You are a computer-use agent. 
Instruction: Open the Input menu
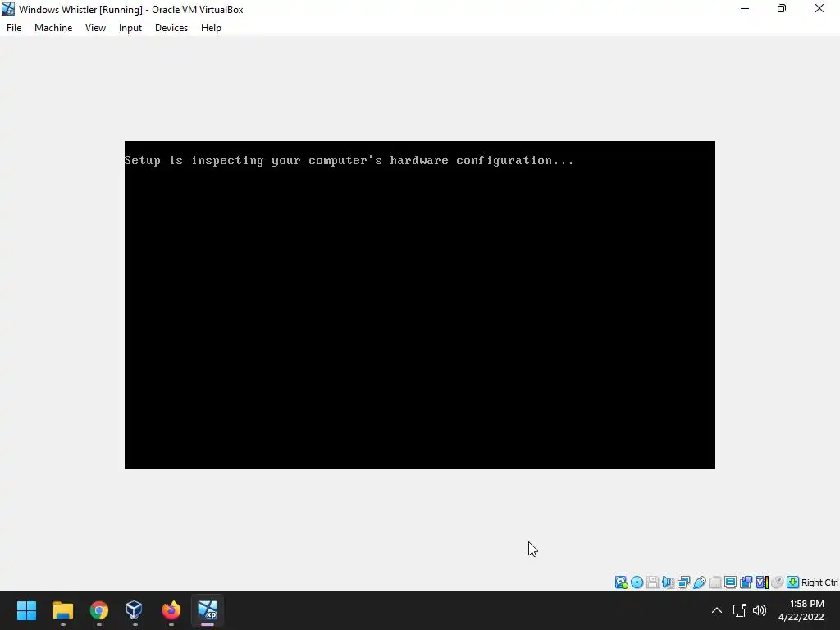tap(130, 28)
